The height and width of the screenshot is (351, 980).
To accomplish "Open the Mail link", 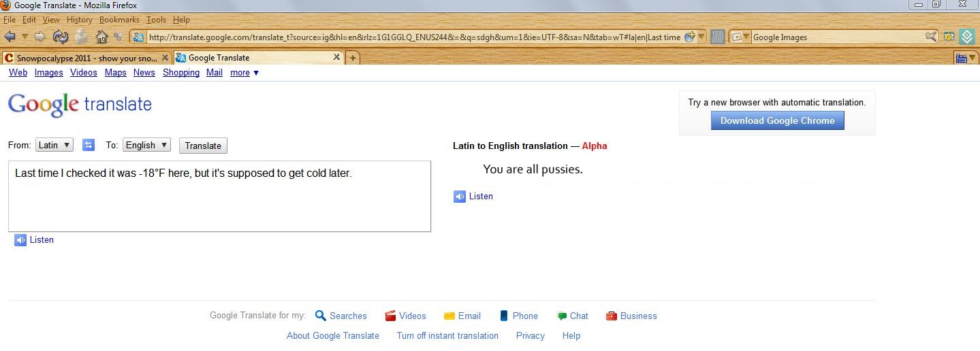I will coord(215,73).
